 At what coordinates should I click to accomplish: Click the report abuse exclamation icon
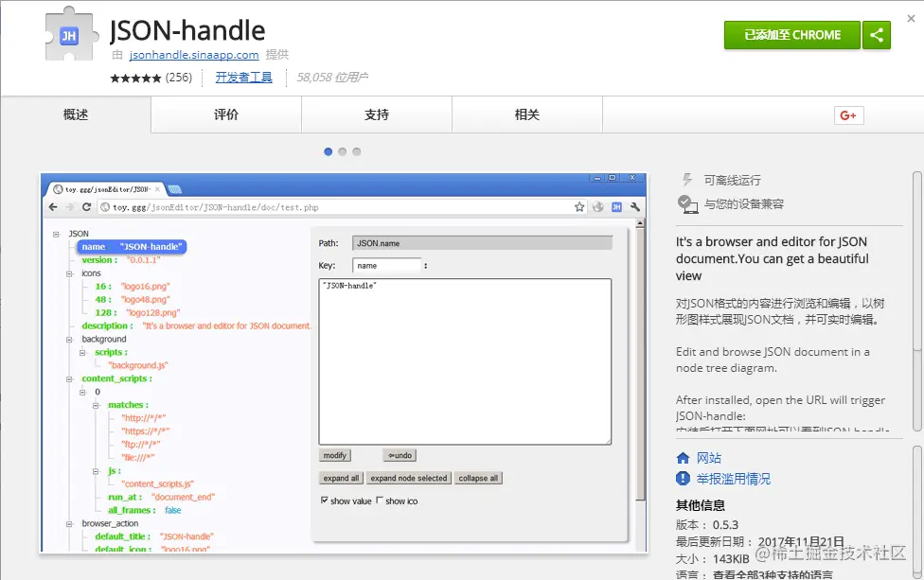pos(683,478)
